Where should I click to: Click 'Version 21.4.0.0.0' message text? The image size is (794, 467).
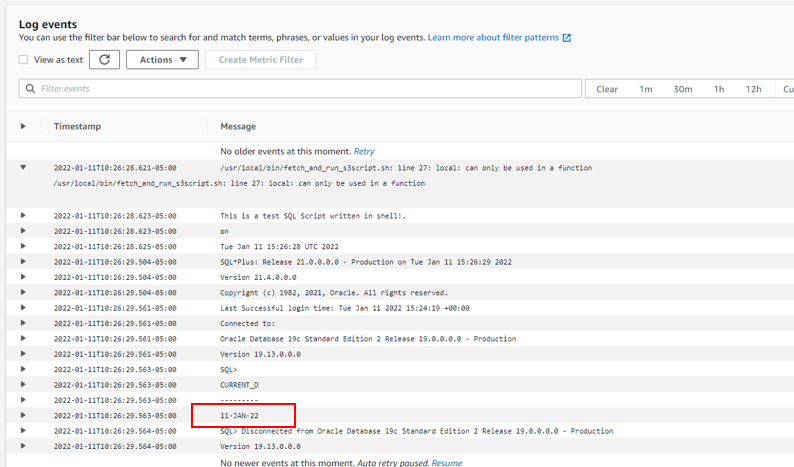pos(258,278)
